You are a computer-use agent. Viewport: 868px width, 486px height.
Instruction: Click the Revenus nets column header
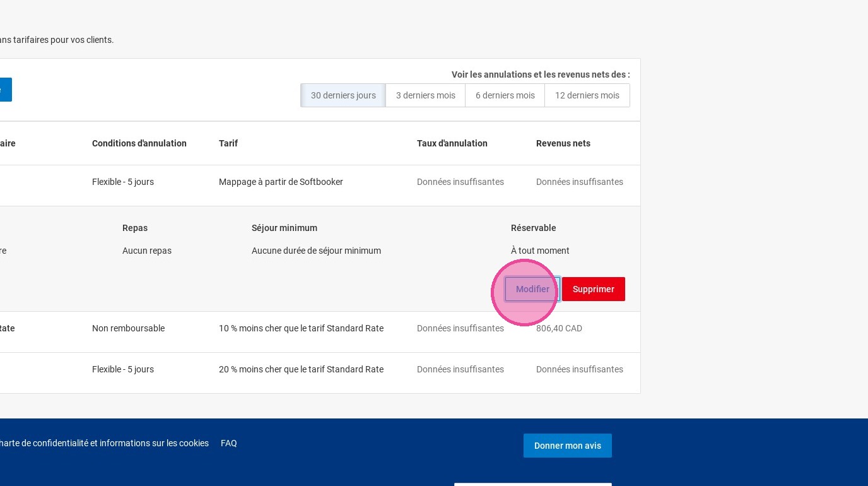[x=563, y=143]
